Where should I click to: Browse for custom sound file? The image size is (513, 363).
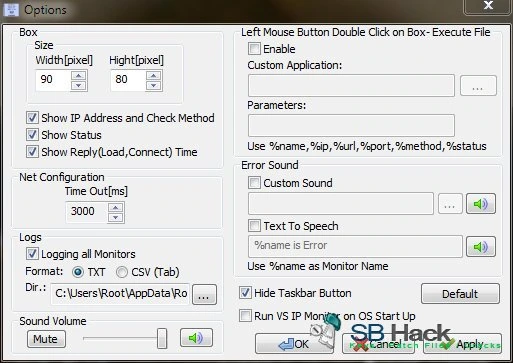pyautogui.click(x=450, y=203)
